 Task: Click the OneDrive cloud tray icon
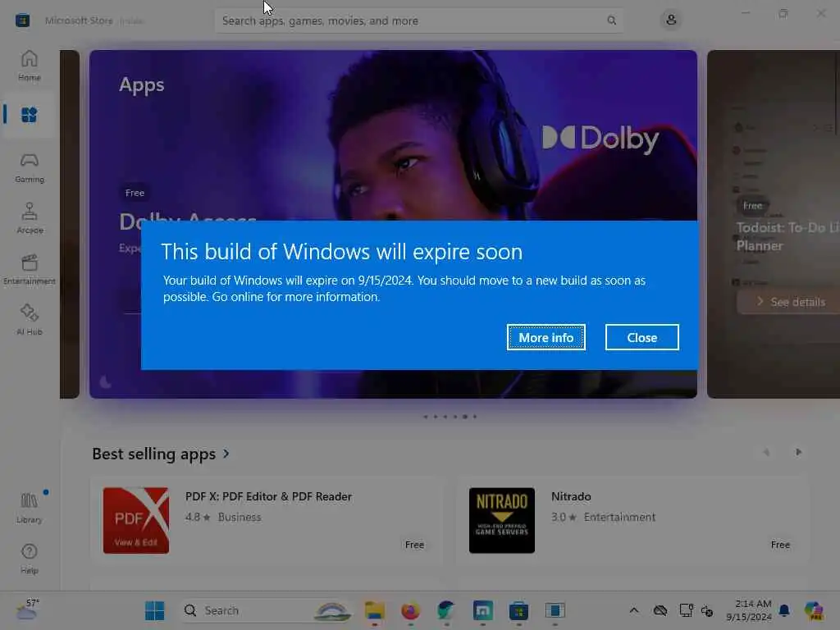click(x=660, y=610)
